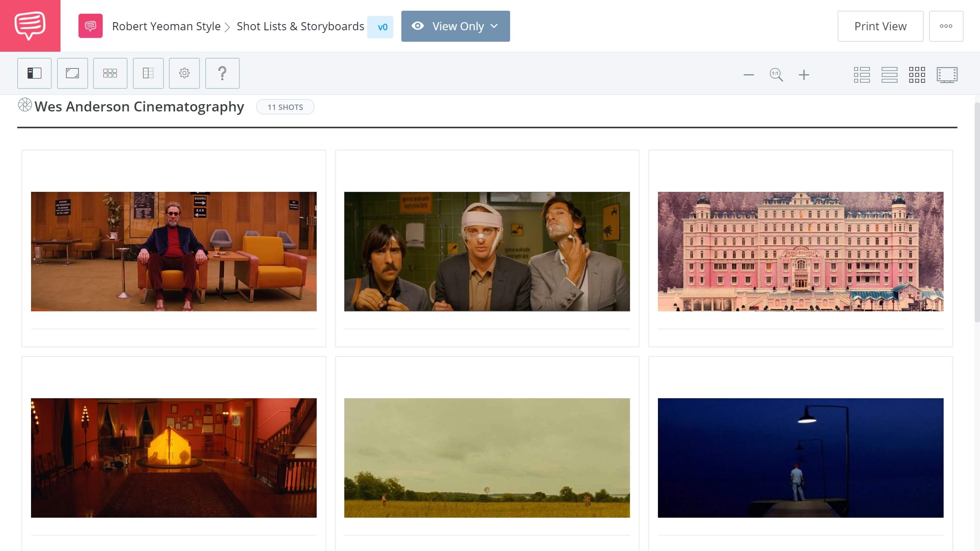Click the StudioBinder logo icon
This screenshot has height=551, width=980.
click(x=30, y=26)
